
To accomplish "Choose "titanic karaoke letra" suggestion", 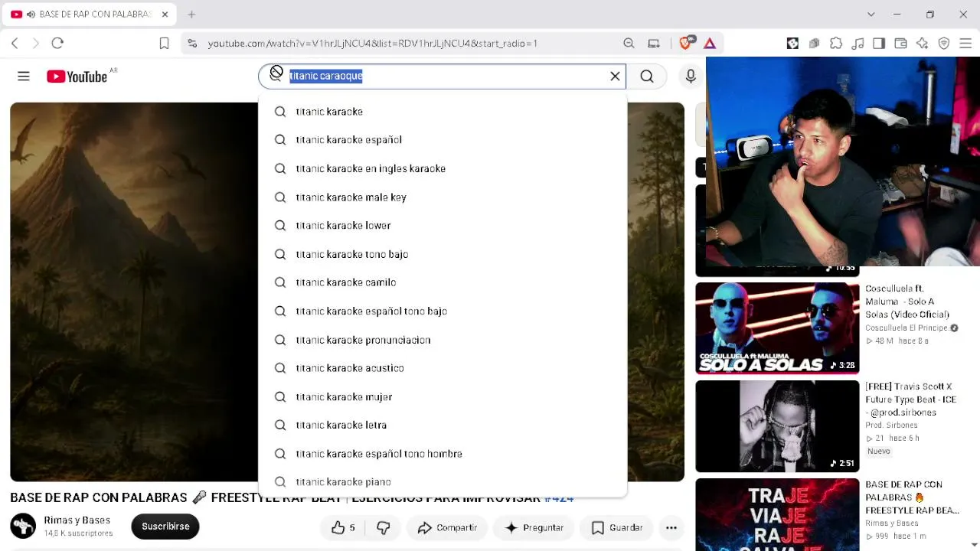I will (443, 425).
